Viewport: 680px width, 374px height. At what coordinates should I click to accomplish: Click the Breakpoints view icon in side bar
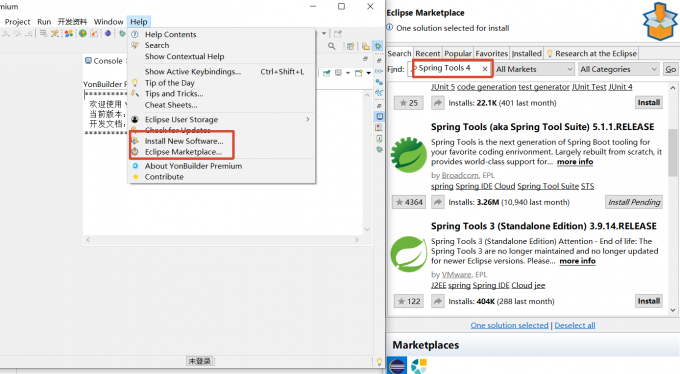(379, 82)
